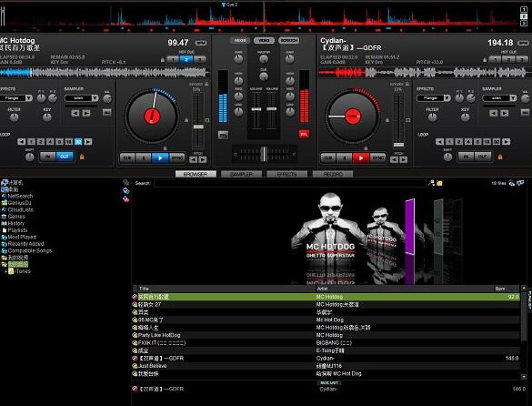532x406 pixels.
Task: Toggle the orange loop lock on left deck
Action: pos(82,157)
